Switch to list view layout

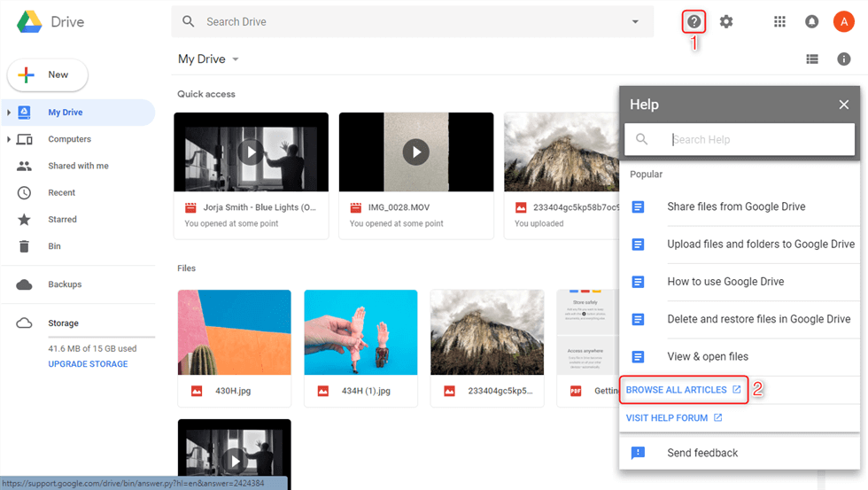(812, 59)
